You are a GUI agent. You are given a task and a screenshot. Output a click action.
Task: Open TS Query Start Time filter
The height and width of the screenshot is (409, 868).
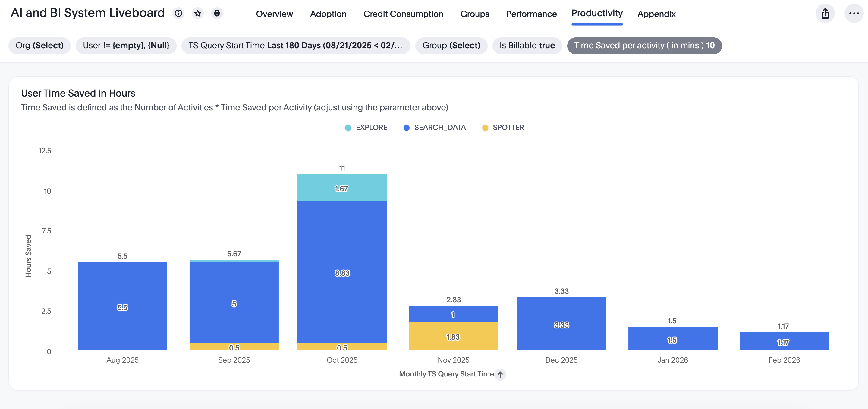295,46
